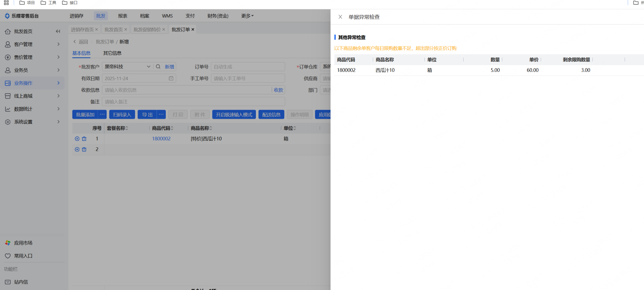Expand 客户管理 sidebar menu
644x290 pixels.
tap(32, 44)
